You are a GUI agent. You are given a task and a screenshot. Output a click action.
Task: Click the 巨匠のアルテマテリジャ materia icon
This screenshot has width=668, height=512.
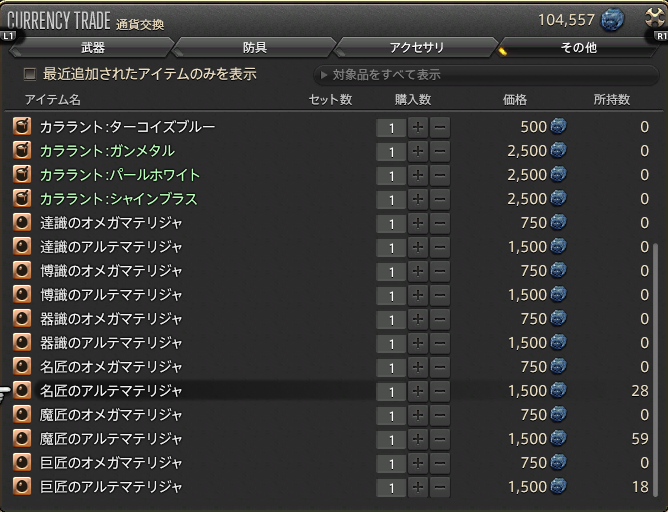pyautogui.click(x=21, y=487)
